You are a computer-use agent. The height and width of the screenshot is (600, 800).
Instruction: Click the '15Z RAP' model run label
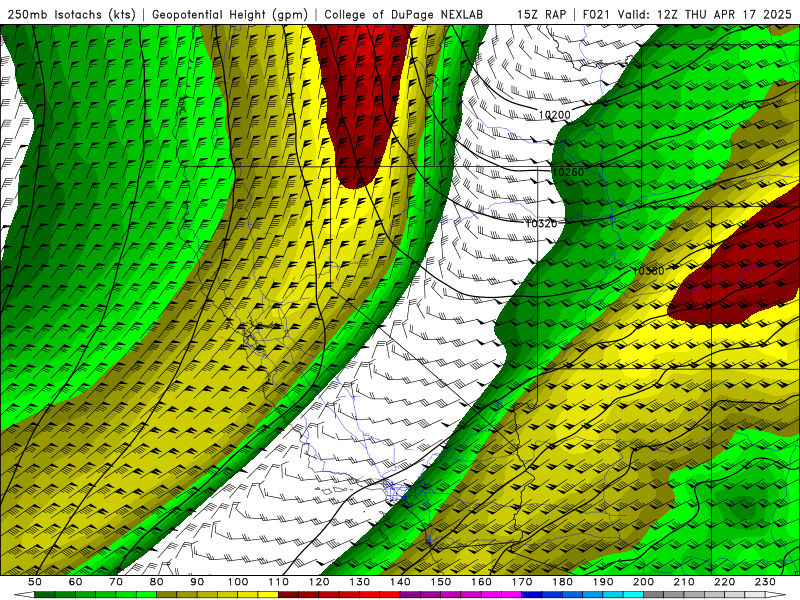[541, 14]
